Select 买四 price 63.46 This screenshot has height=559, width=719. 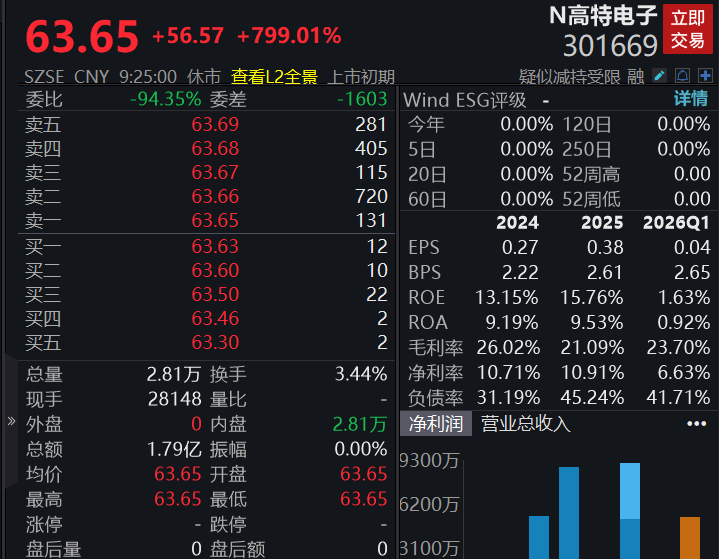tap(215, 319)
